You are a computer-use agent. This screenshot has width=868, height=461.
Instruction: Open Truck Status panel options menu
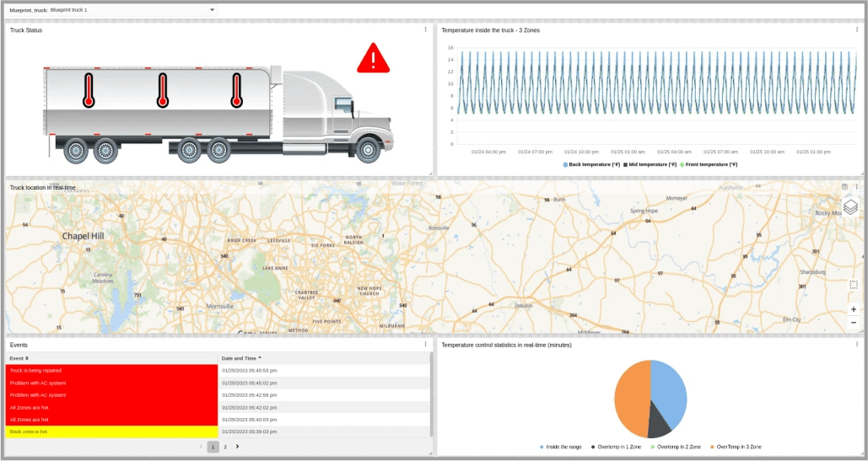click(x=425, y=29)
